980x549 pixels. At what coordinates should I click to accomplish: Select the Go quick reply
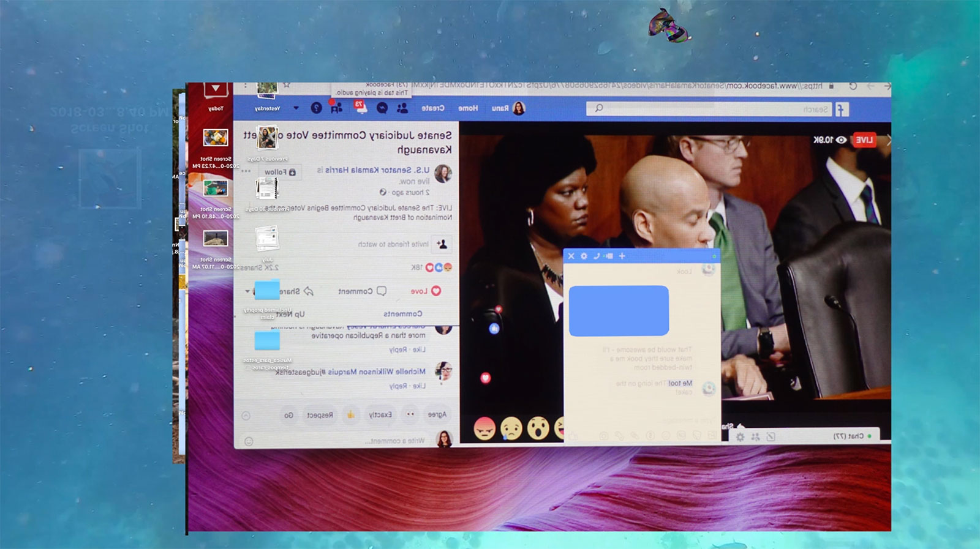pos(288,415)
